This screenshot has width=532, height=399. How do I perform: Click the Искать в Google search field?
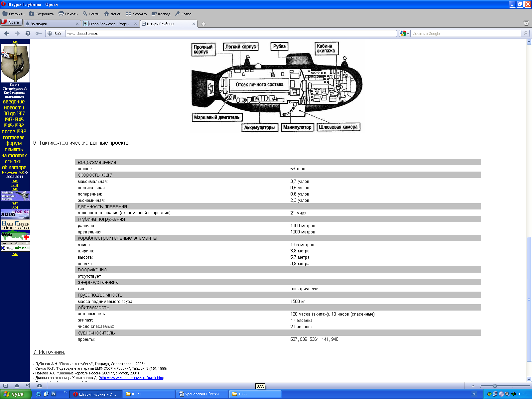tap(466, 34)
